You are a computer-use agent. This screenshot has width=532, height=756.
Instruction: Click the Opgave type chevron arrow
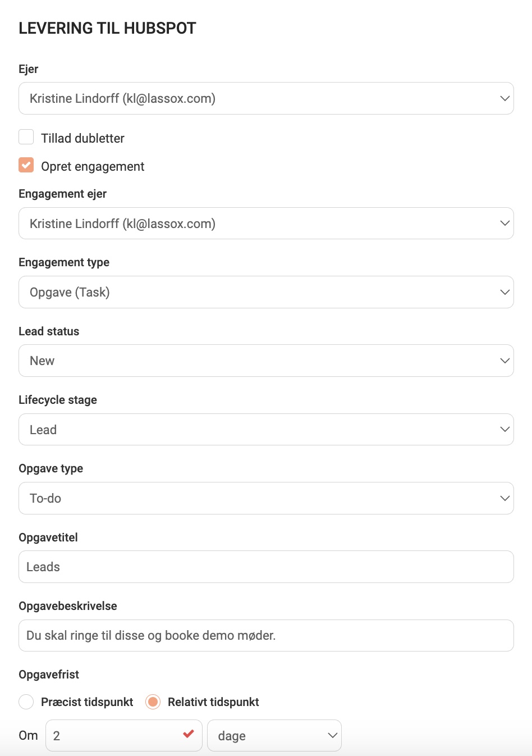[x=505, y=498]
